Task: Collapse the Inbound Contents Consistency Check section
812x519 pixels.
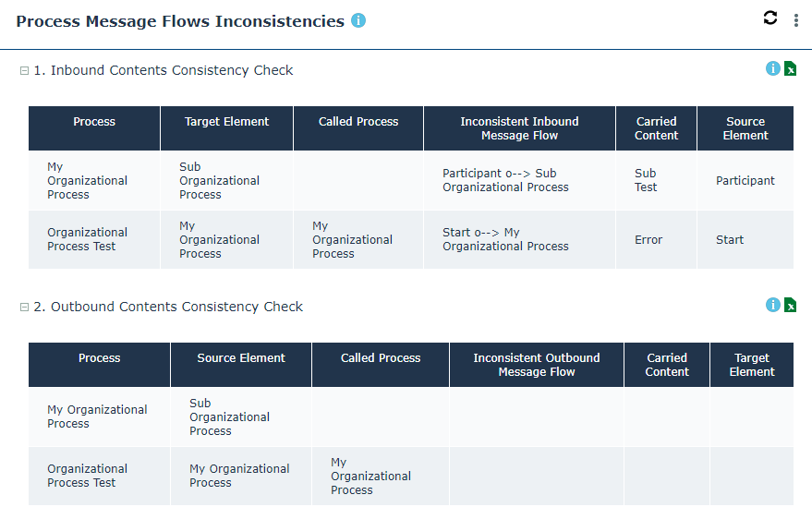Action: [x=25, y=71]
